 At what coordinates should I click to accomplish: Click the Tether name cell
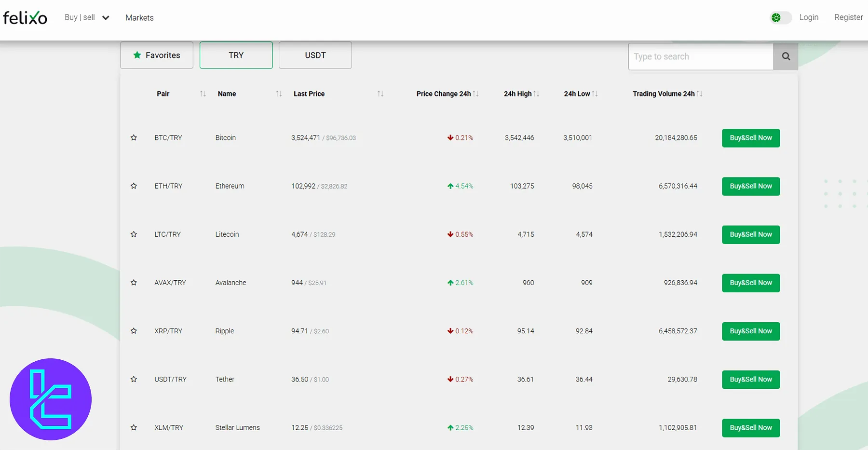225,379
